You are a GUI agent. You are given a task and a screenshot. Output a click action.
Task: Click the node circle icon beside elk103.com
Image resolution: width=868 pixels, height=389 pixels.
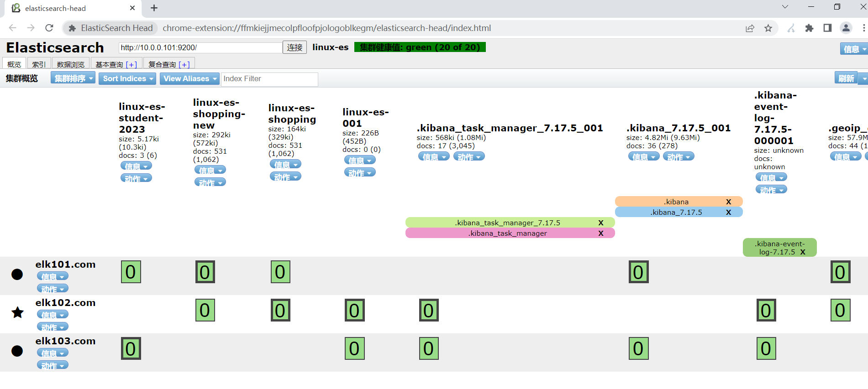click(17, 351)
